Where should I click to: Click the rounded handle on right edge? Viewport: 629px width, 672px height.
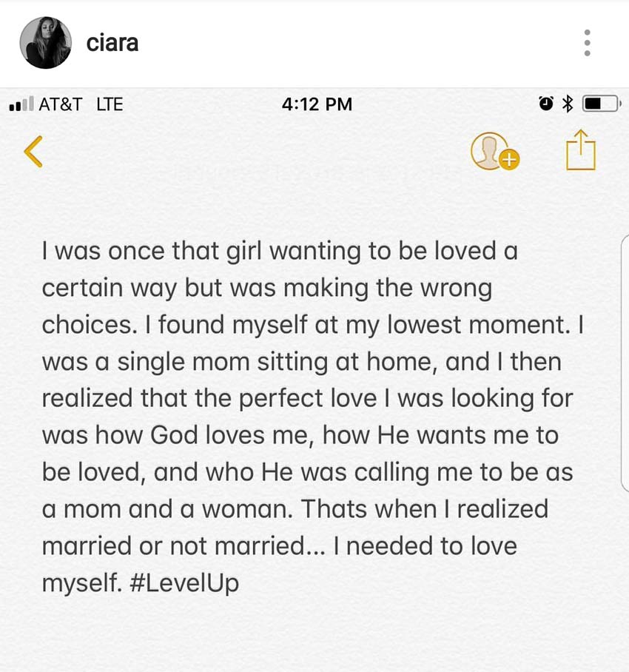click(x=625, y=363)
